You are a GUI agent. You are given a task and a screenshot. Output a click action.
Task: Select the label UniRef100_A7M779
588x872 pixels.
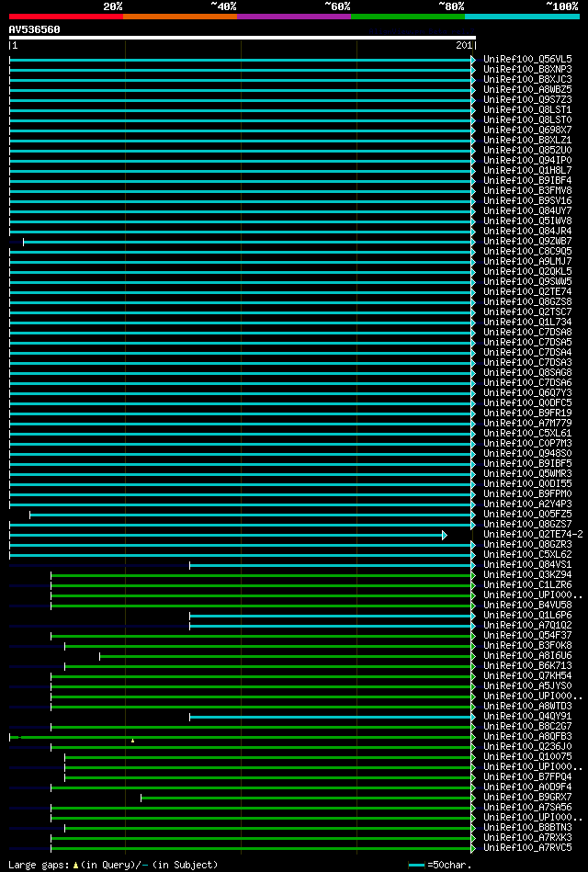pyautogui.click(x=528, y=424)
